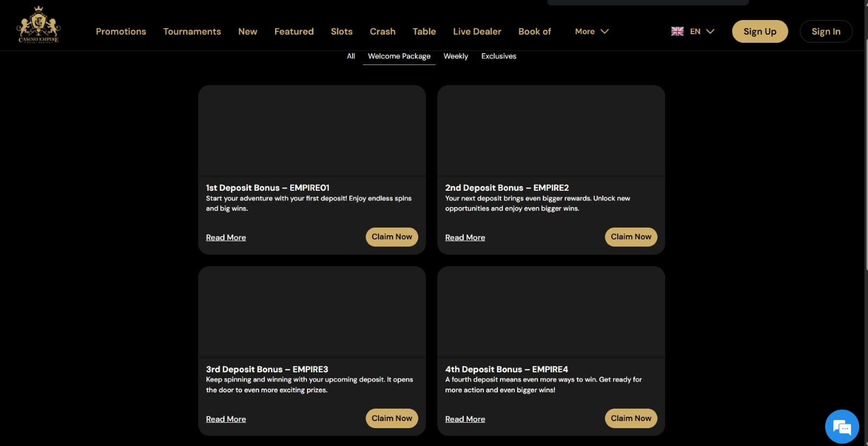The width and height of the screenshot is (868, 446).
Task: Click the 4th Deposit Bonus – EMPIRE4 title
Action: tap(507, 369)
